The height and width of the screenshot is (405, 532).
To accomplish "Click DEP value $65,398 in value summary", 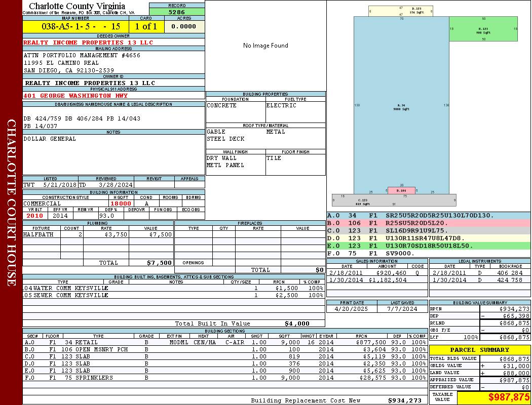I will pyautogui.click(x=516, y=316).
